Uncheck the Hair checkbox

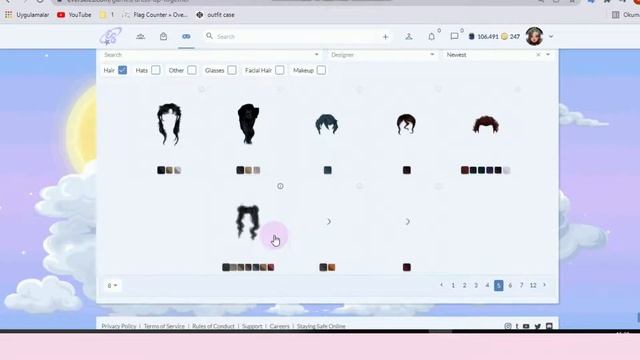pyautogui.click(x=122, y=70)
